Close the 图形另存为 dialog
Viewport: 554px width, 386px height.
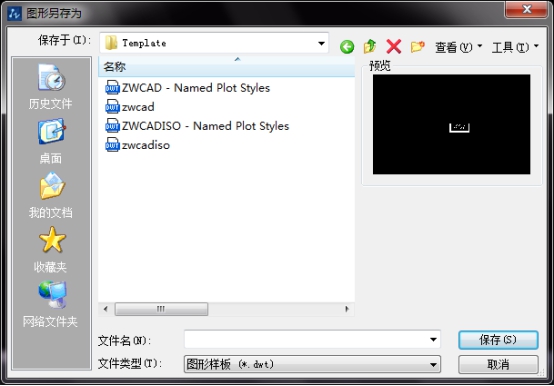coord(526,9)
